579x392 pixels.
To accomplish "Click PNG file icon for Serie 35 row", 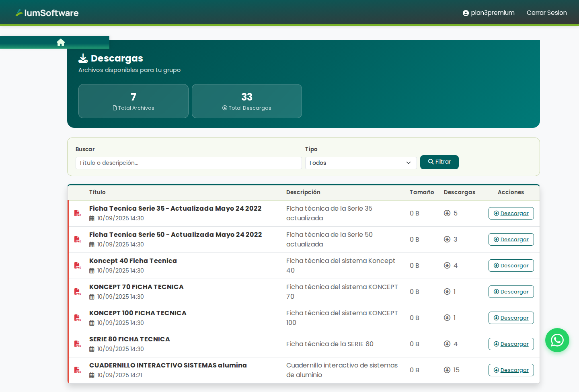I will click(78, 213).
